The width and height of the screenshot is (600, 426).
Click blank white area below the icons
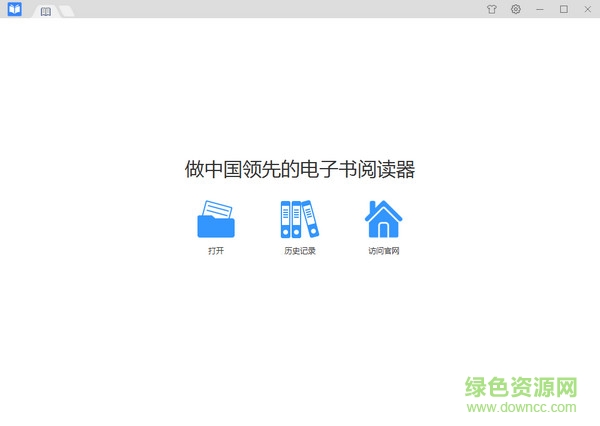[300, 330]
